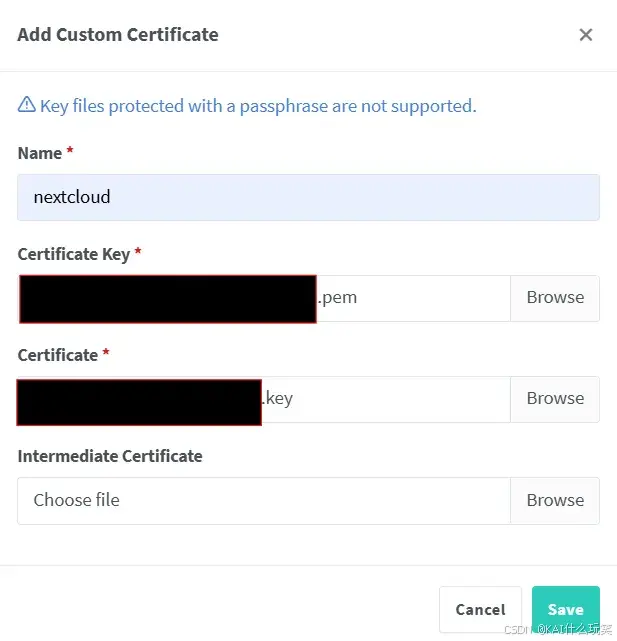
Task: Click the Intermediate Certificate label
Action: click(110, 456)
